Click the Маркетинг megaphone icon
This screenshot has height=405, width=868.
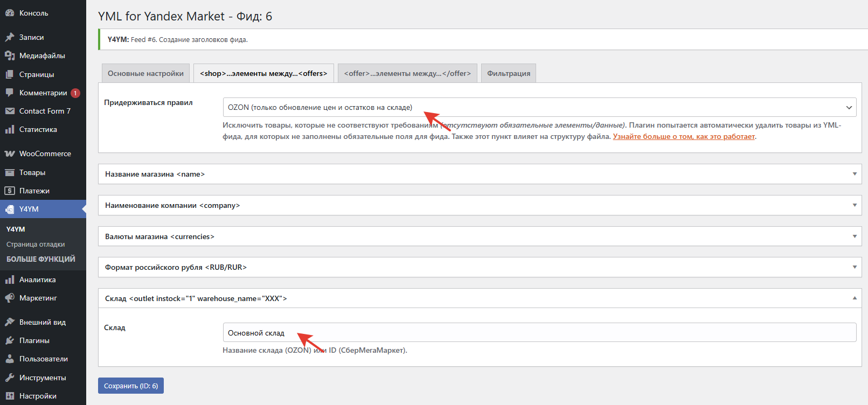(10, 298)
